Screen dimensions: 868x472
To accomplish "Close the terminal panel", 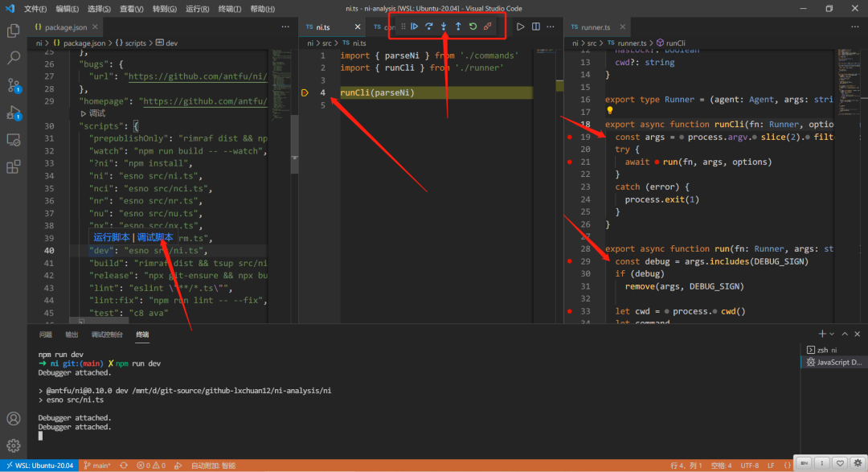I will [857, 334].
